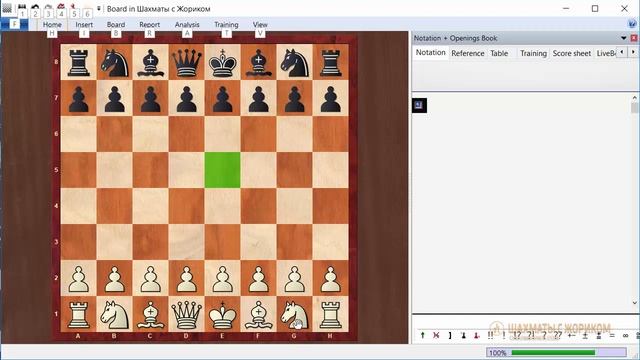Select the white pawn on c2
This screenshot has width=640, height=360.
[x=151, y=279]
